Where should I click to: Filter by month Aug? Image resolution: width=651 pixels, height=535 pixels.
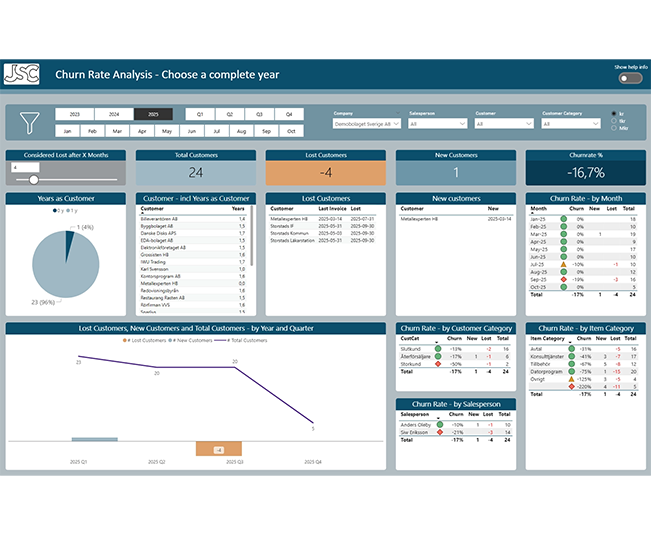click(241, 131)
